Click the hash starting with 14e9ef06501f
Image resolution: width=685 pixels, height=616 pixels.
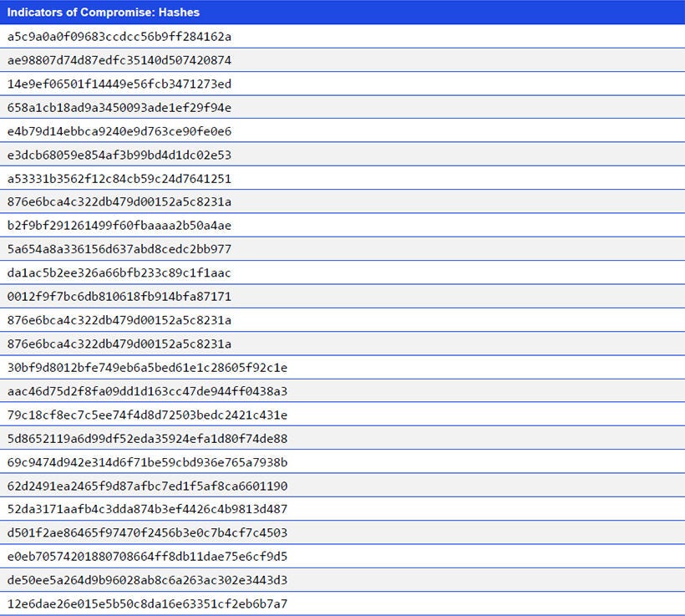click(x=119, y=84)
